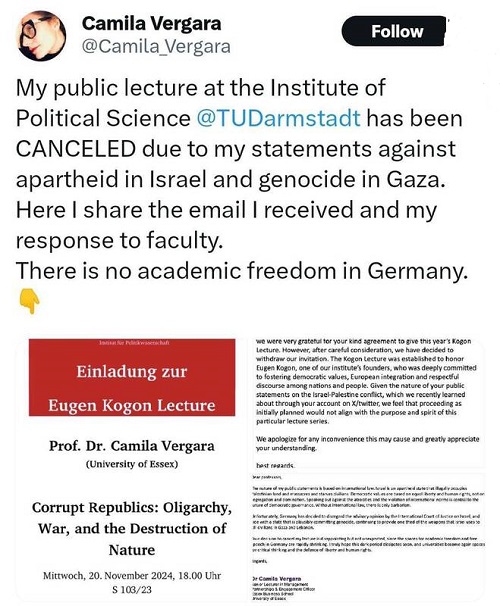This screenshot has width=500, height=606.
Task: Click the S 103/23 room label
Action: coord(132,590)
